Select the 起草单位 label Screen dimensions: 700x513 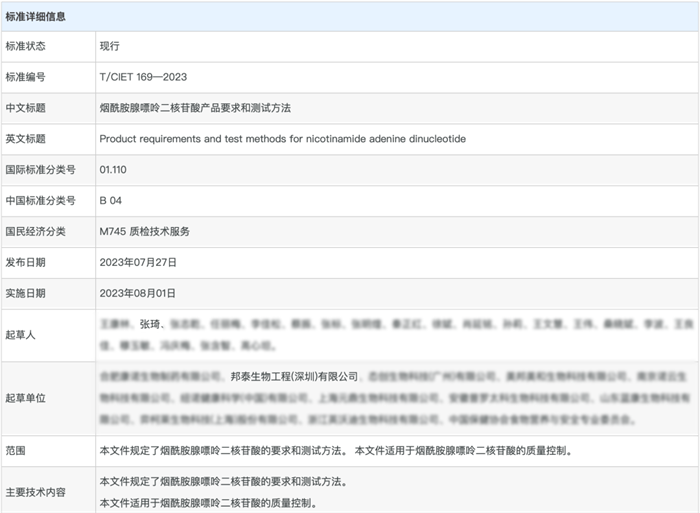coord(25,398)
